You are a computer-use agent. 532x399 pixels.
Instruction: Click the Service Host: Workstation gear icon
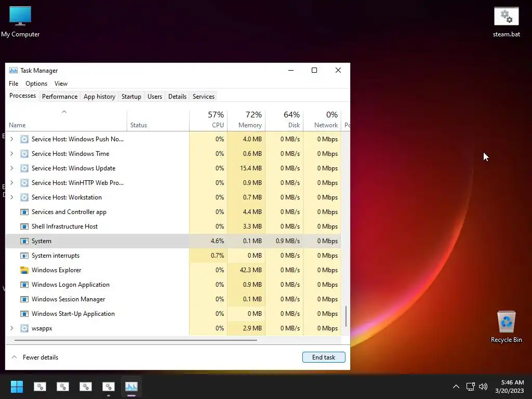(24, 197)
